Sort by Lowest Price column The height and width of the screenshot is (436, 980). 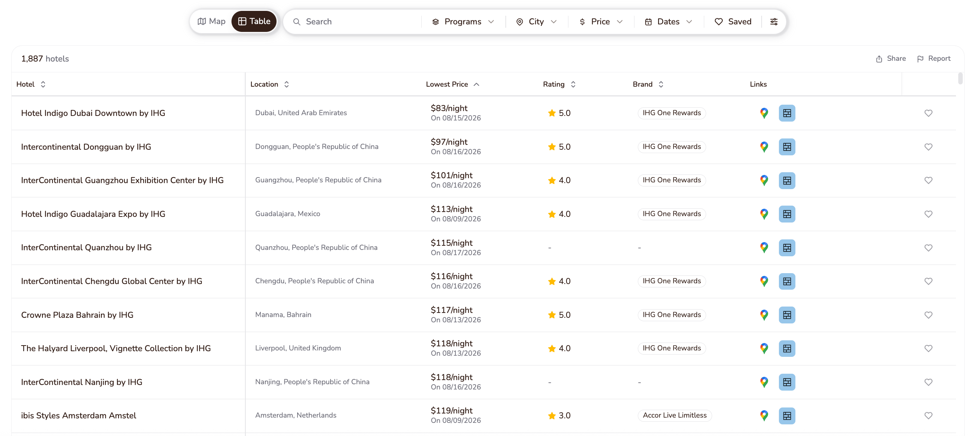[452, 84]
